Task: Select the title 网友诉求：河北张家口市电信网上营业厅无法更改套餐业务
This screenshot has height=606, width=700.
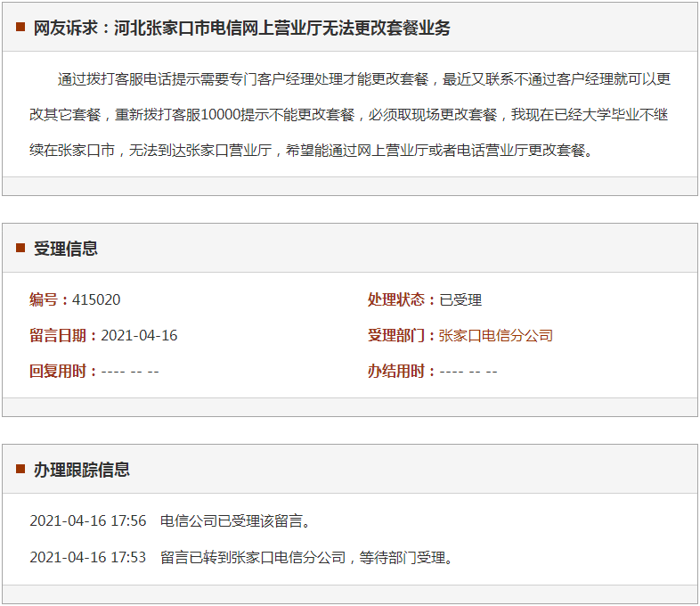Action: point(241,28)
